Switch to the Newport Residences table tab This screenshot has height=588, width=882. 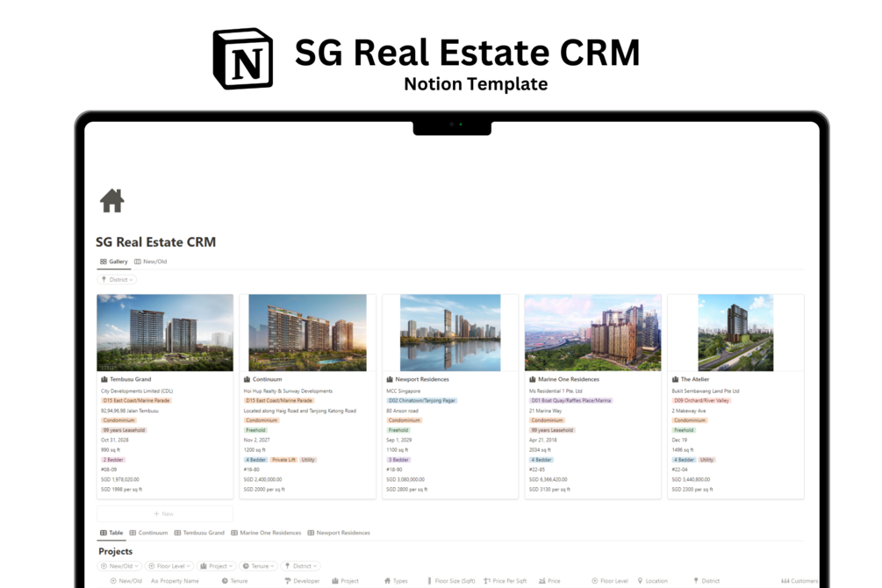pos(339,533)
